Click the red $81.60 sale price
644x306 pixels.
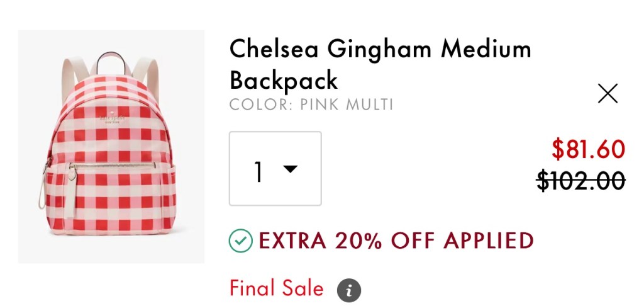[x=588, y=149]
